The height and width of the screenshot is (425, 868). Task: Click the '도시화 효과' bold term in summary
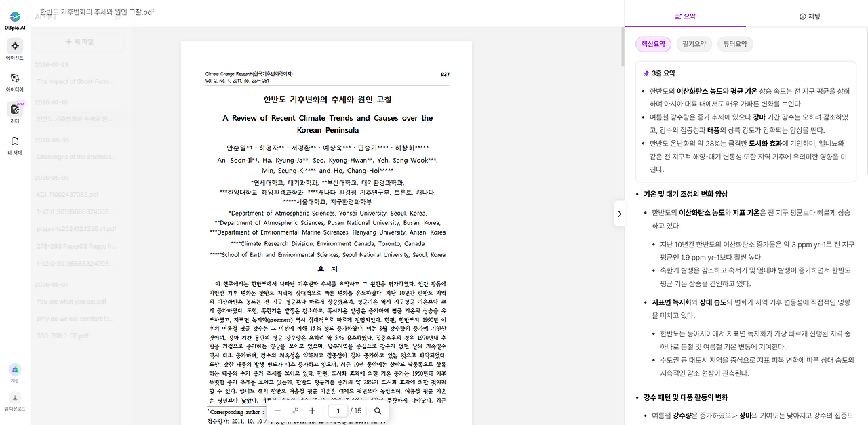(765, 144)
